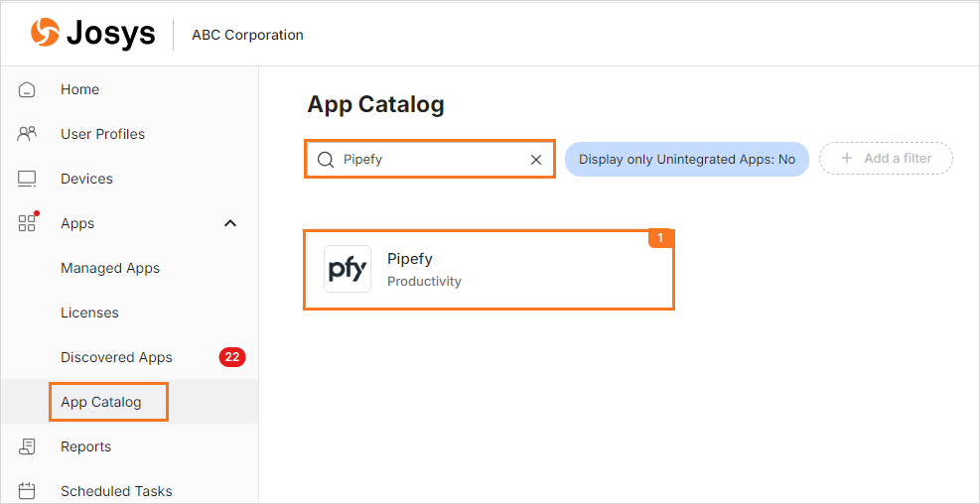Toggle Display only Unintegrated Apps filter

[x=687, y=160]
